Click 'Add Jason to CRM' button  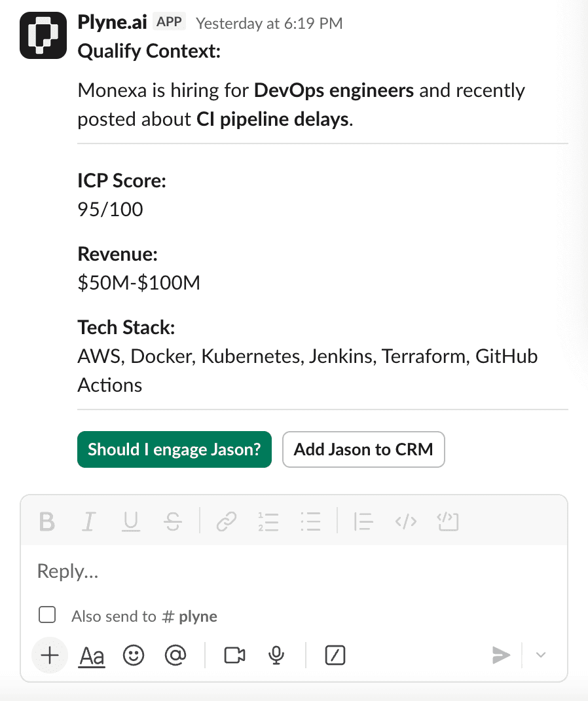click(363, 449)
